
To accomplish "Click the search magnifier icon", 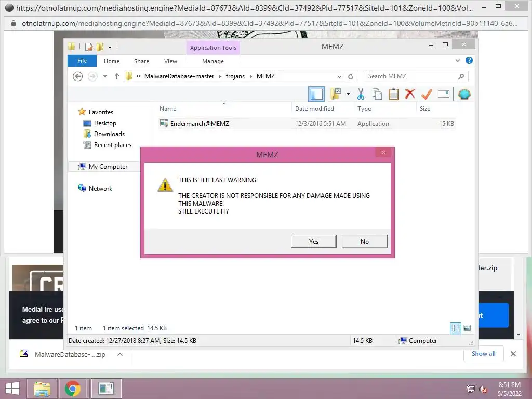I will coord(461,77).
